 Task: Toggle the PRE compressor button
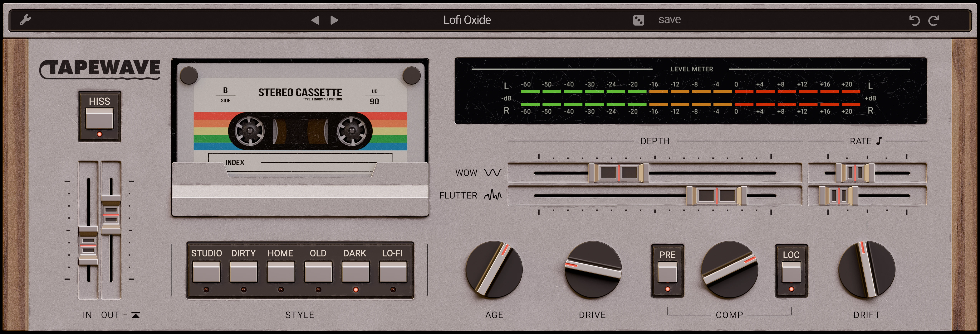[x=667, y=272]
